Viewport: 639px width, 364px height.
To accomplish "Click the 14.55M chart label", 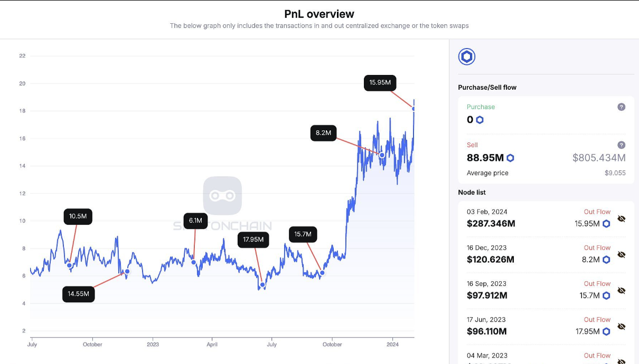I will tap(78, 294).
